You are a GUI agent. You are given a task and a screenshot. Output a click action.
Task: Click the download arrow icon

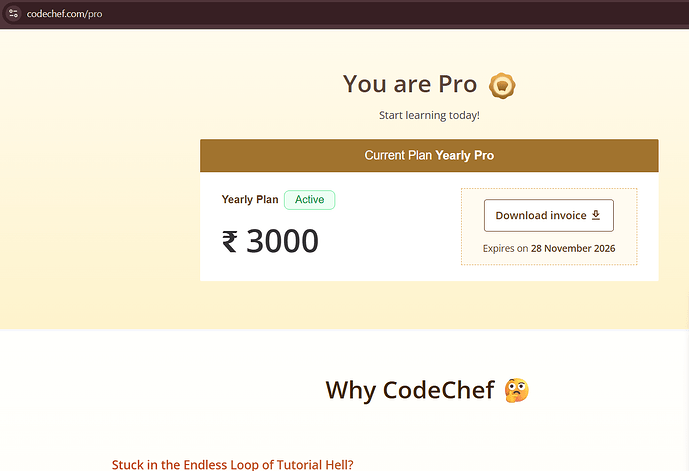pyautogui.click(x=596, y=215)
